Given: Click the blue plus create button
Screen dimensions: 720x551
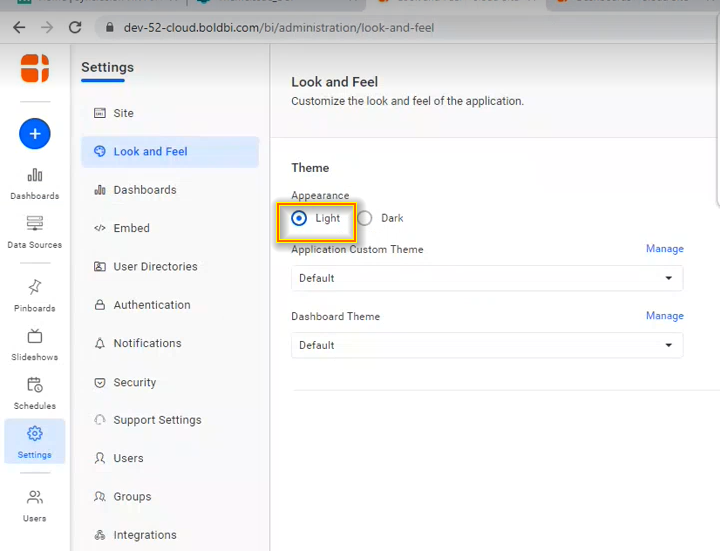Looking at the screenshot, I should click(x=34, y=133).
